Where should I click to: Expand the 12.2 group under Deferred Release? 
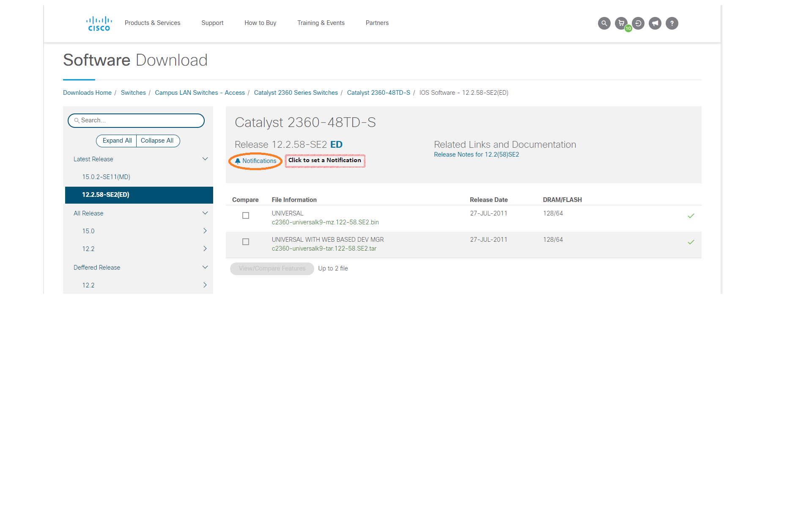(x=205, y=285)
